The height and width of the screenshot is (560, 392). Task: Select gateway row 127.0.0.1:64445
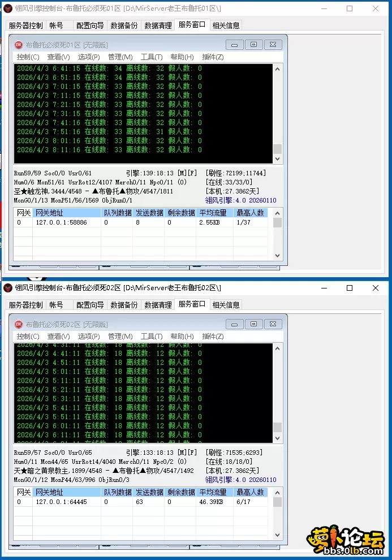pyautogui.click(x=141, y=501)
